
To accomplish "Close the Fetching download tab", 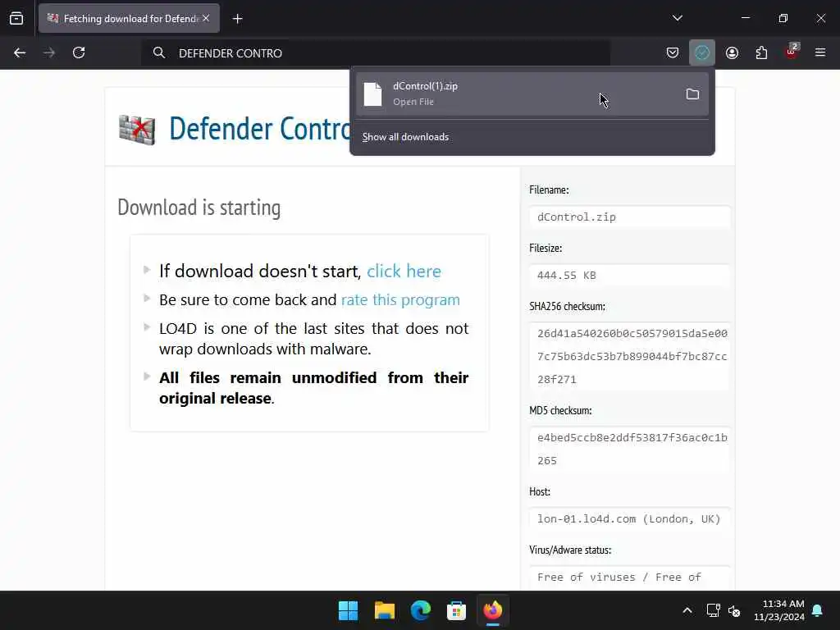I will (206, 18).
